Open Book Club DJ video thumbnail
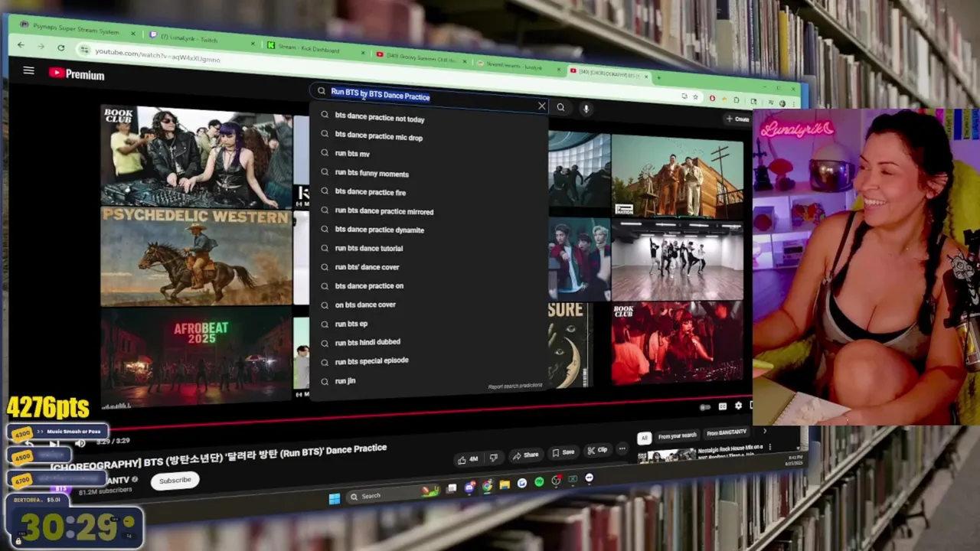The image size is (980, 551). 197,156
